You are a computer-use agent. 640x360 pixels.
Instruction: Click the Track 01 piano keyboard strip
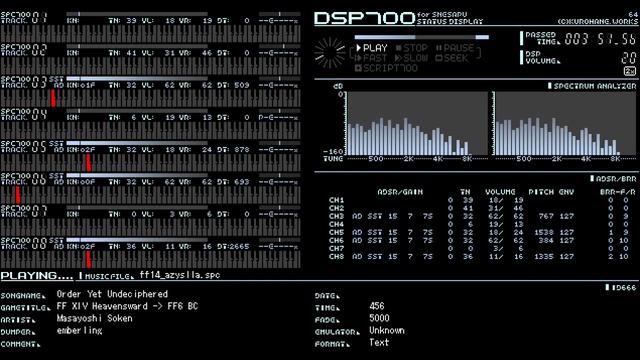pos(150,33)
